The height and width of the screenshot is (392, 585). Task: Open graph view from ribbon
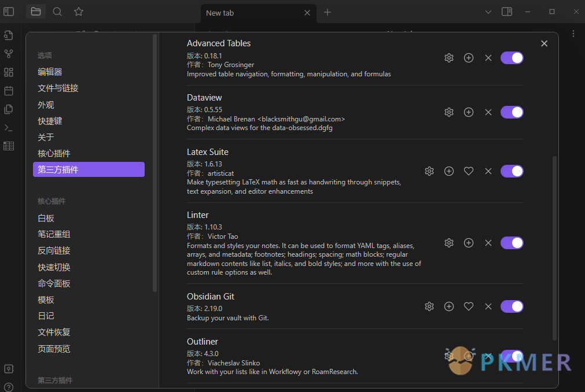click(x=9, y=54)
